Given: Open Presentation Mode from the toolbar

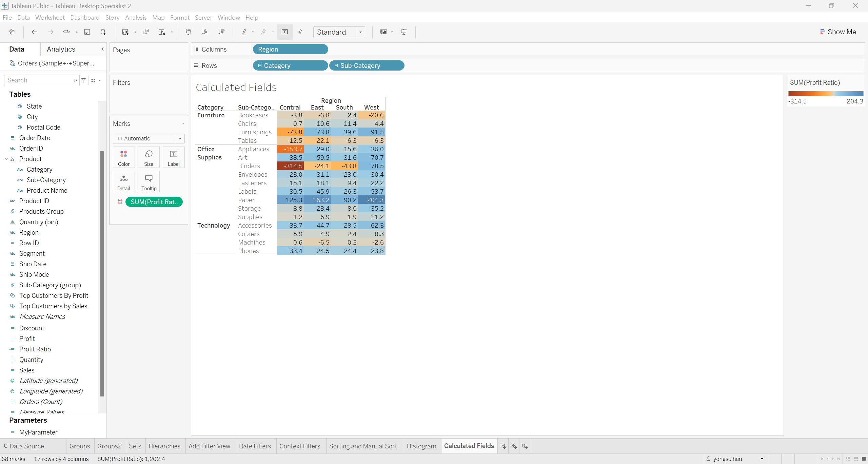Looking at the screenshot, I should click(x=403, y=32).
